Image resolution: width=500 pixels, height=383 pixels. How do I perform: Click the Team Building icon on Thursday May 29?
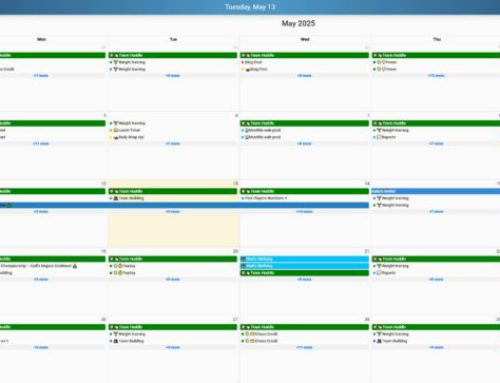point(379,341)
